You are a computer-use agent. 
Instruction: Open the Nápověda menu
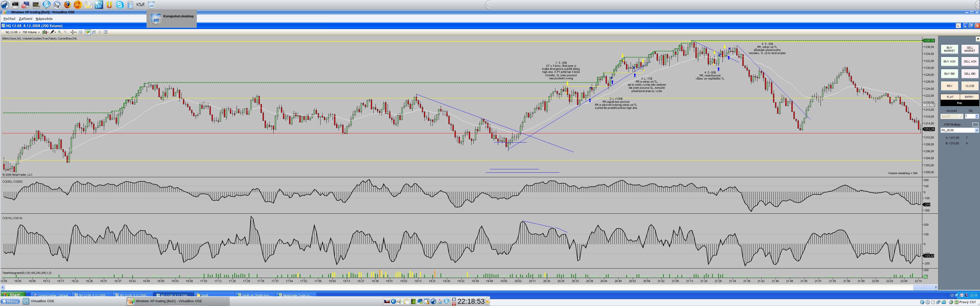[44, 19]
